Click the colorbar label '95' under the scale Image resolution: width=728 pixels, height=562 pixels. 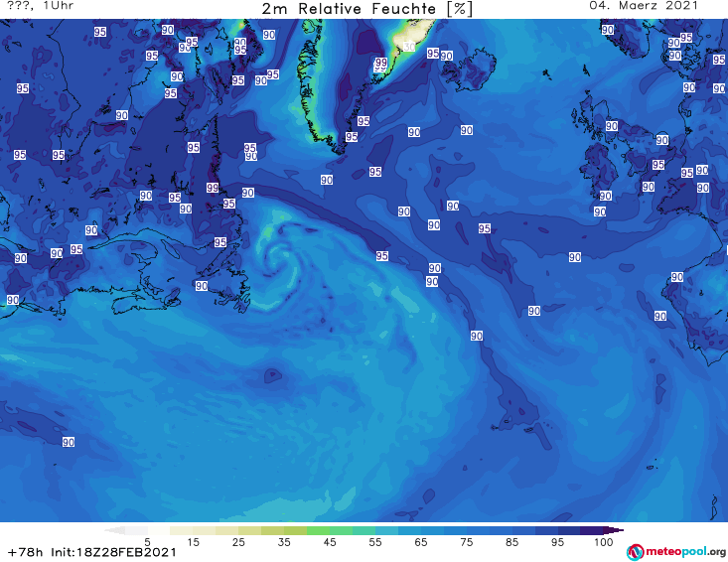tap(557, 542)
